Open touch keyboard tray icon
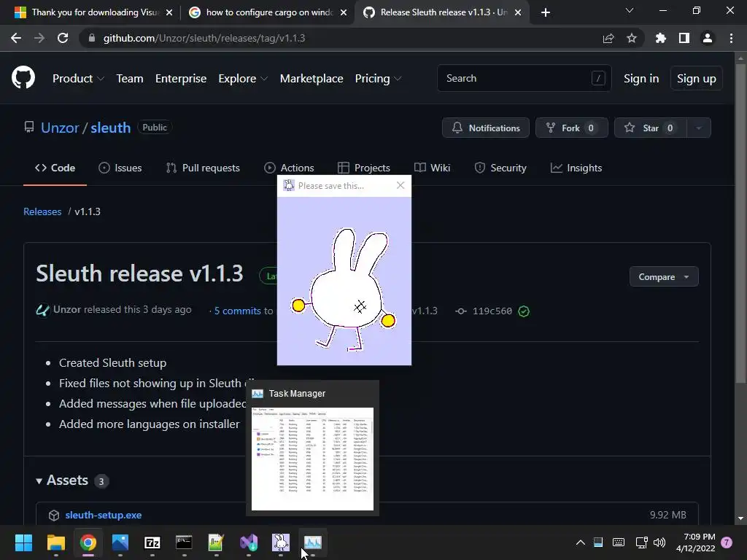The image size is (747, 560). pyautogui.click(x=619, y=542)
